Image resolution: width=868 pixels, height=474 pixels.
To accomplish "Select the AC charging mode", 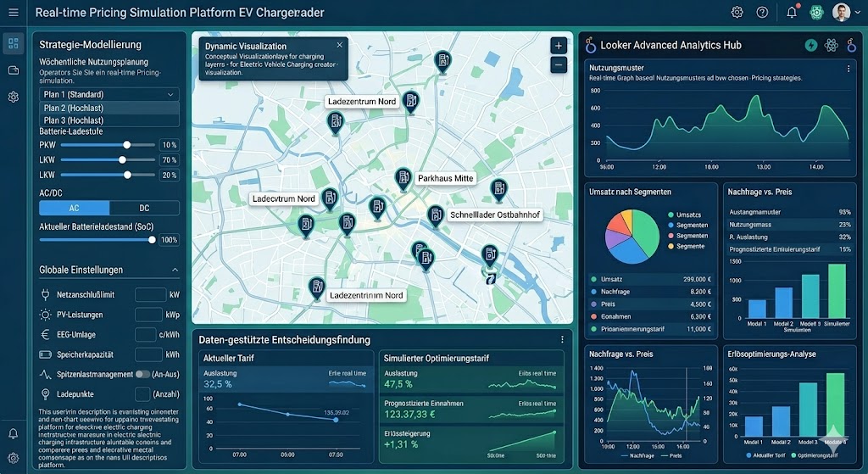I will 75,209.
